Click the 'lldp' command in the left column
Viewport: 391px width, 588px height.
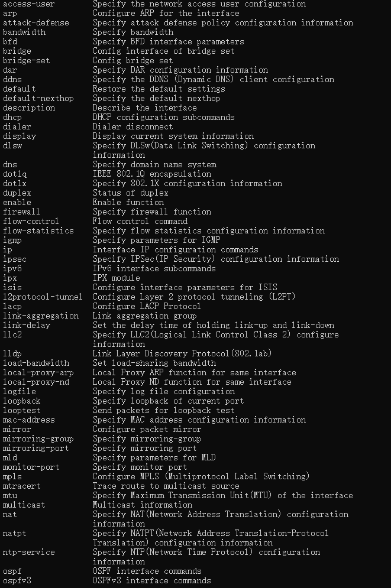[12, 354]
